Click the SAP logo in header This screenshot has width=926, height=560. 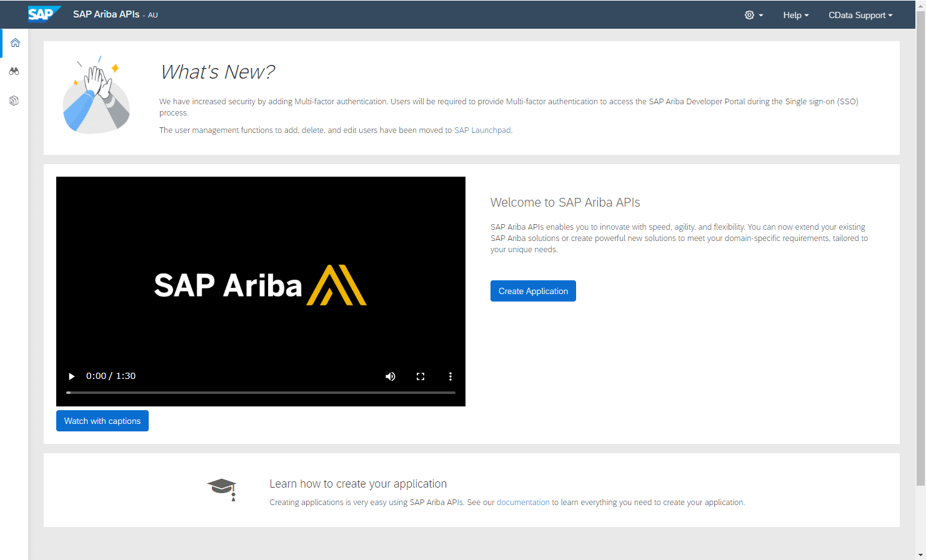click(44, 14)
